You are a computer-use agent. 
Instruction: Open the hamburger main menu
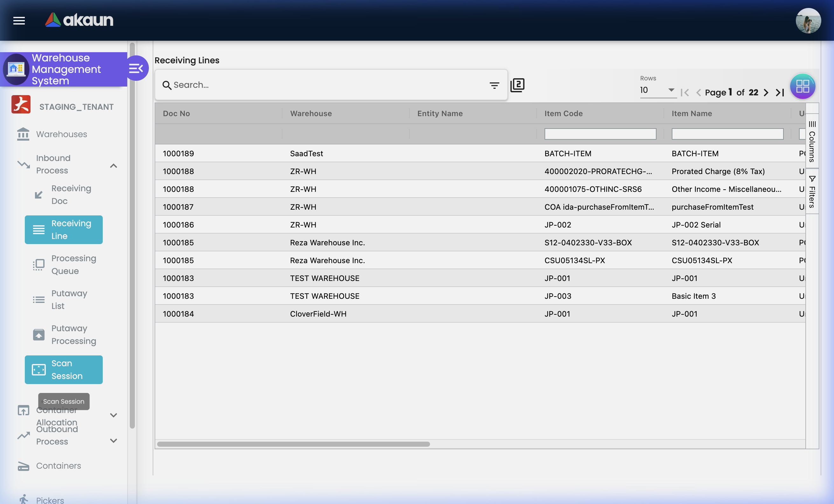[x=19, y=21]
